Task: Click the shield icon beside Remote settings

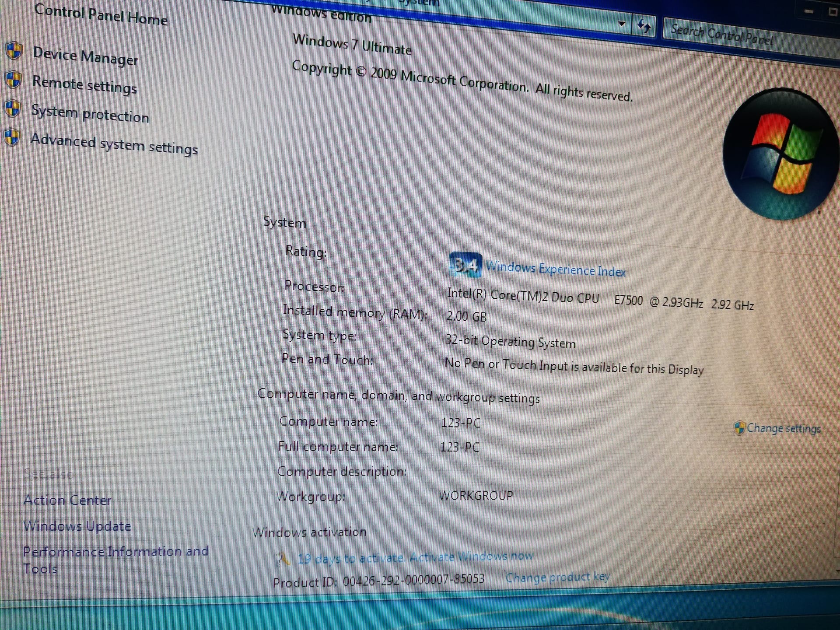Action: [x=13, y=79]
